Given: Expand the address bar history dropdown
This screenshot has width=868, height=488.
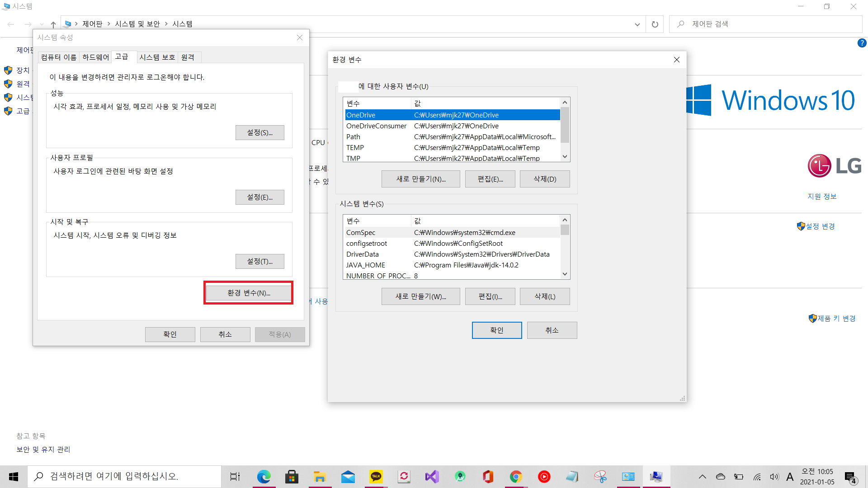Looking at the screenshot, I should (637, 24).
